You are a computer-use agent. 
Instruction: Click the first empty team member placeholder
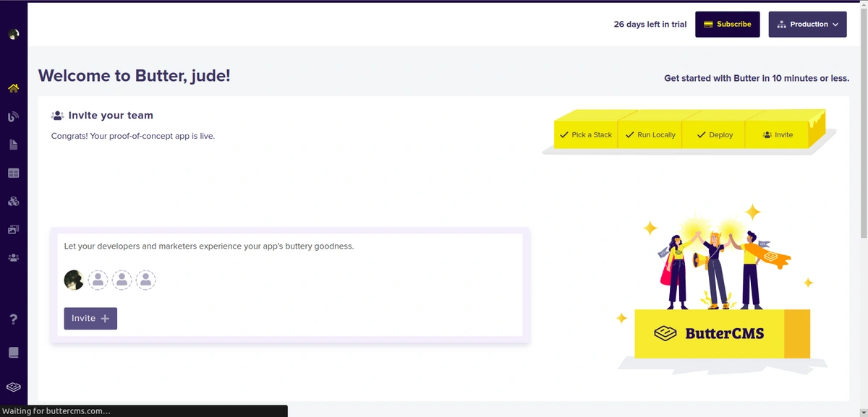click(98, 280)
